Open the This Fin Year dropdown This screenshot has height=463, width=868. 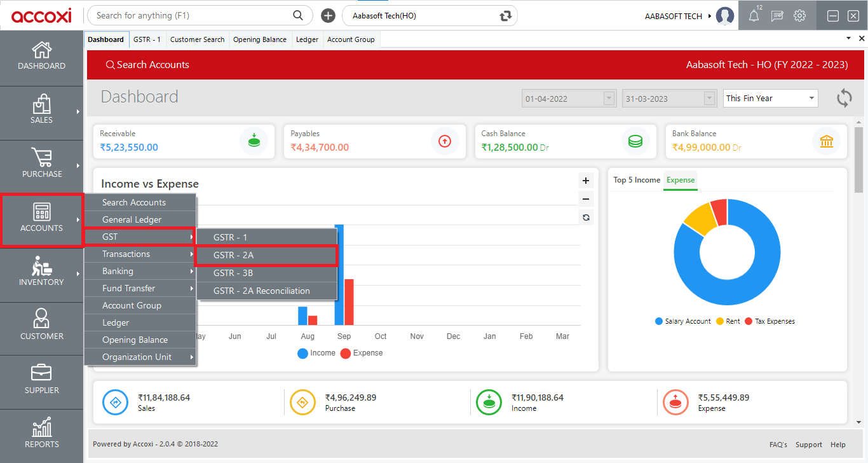click(x=771, y=99)
